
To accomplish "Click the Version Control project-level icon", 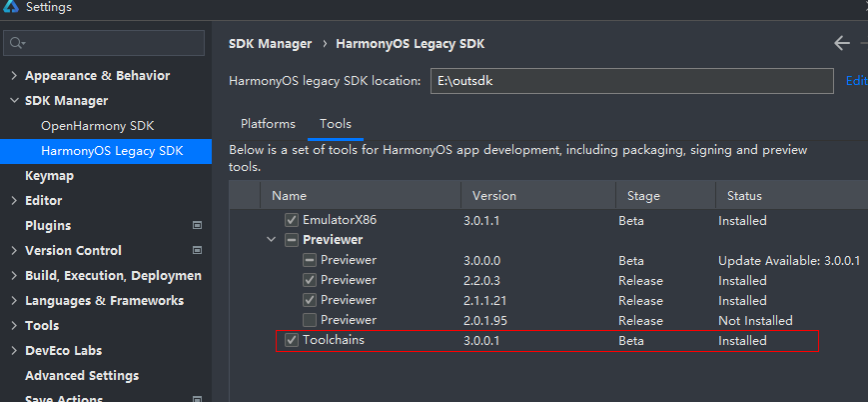I will (x=197, y=251).
